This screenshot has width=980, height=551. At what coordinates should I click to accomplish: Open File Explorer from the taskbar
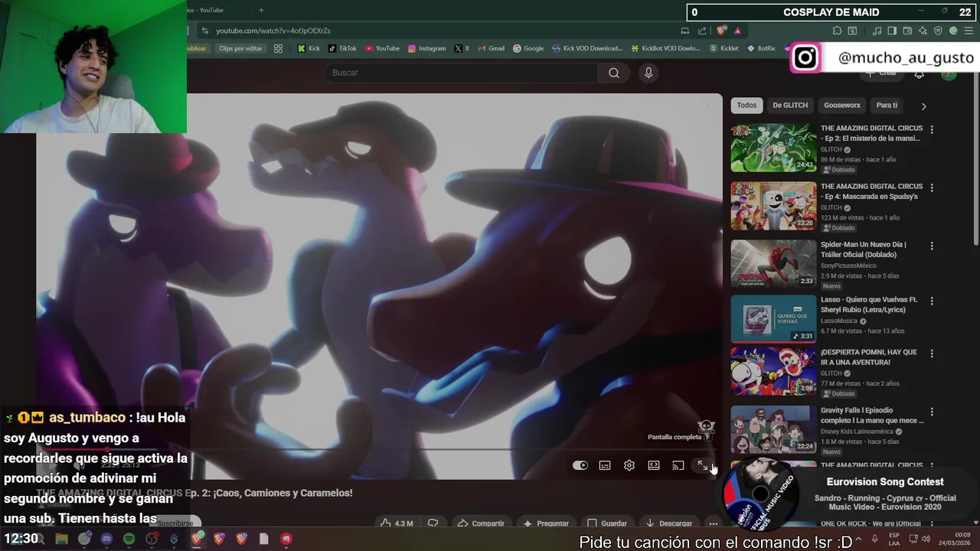61,539
